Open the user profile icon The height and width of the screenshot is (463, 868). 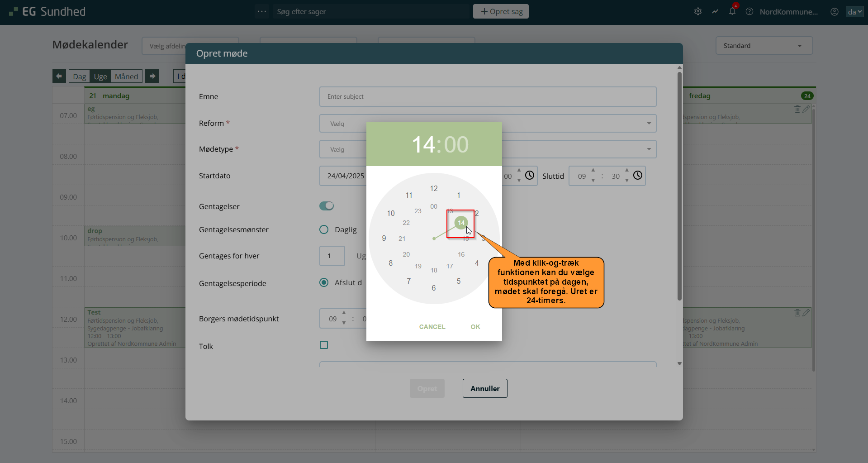[x=835, y=12]
